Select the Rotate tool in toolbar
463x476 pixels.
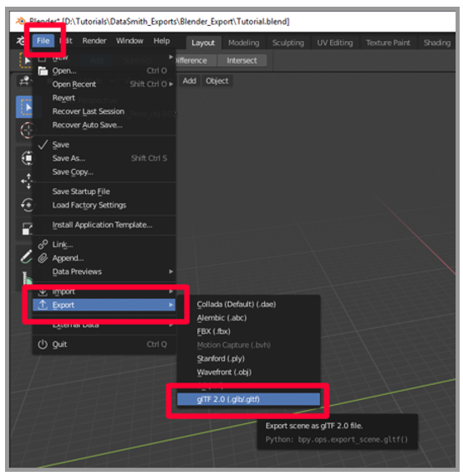point(27,205)
